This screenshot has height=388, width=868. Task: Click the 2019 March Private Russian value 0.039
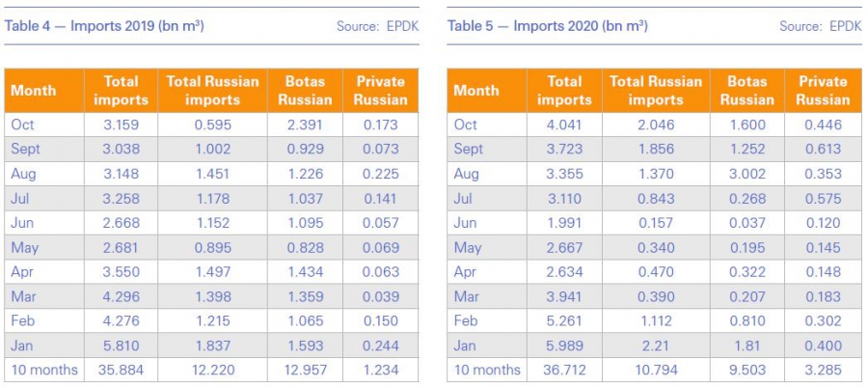click(381, 296)
